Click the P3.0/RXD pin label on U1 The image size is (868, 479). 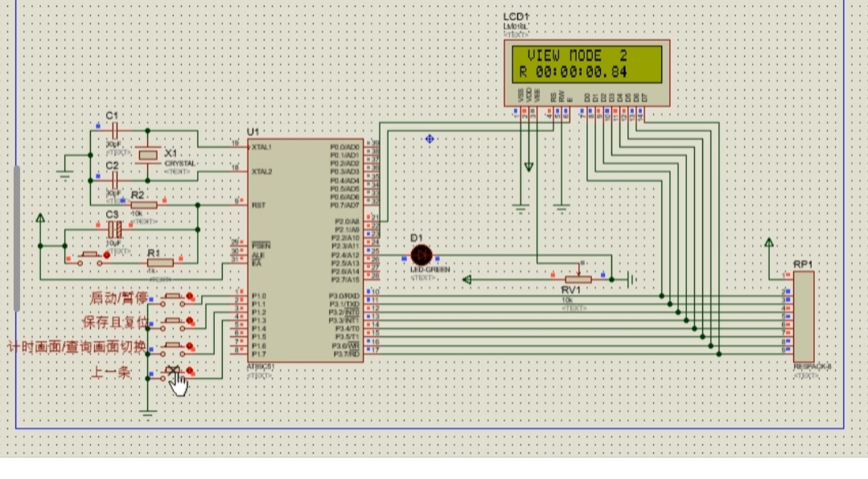(x=343, y=295)
